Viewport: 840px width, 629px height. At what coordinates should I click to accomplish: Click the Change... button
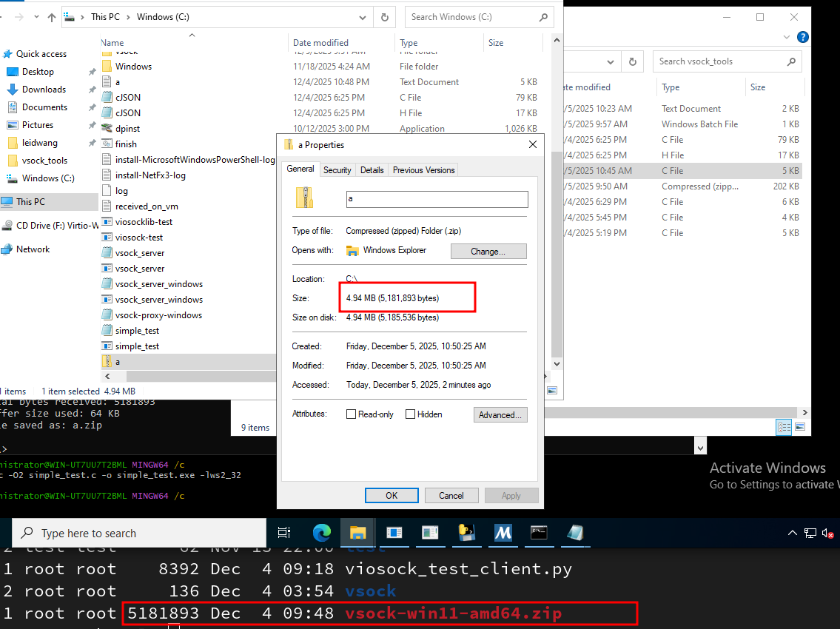coord(488,252)
